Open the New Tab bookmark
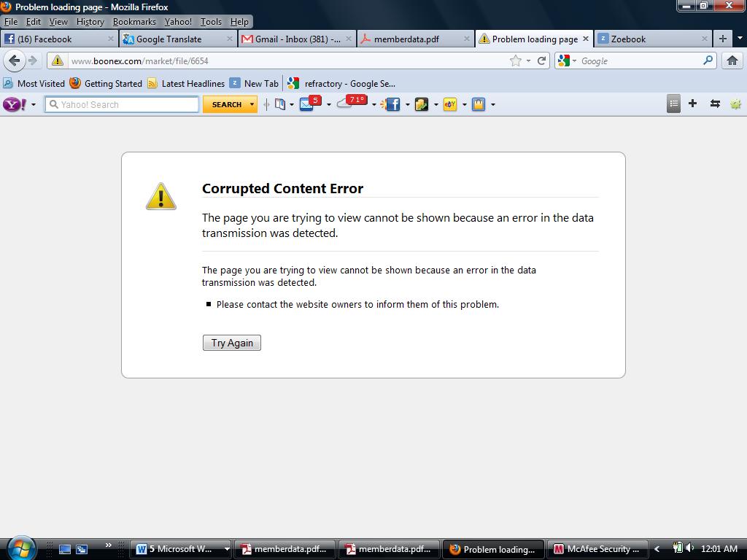Viewport: 747px width, 560px height. point(254,83)
